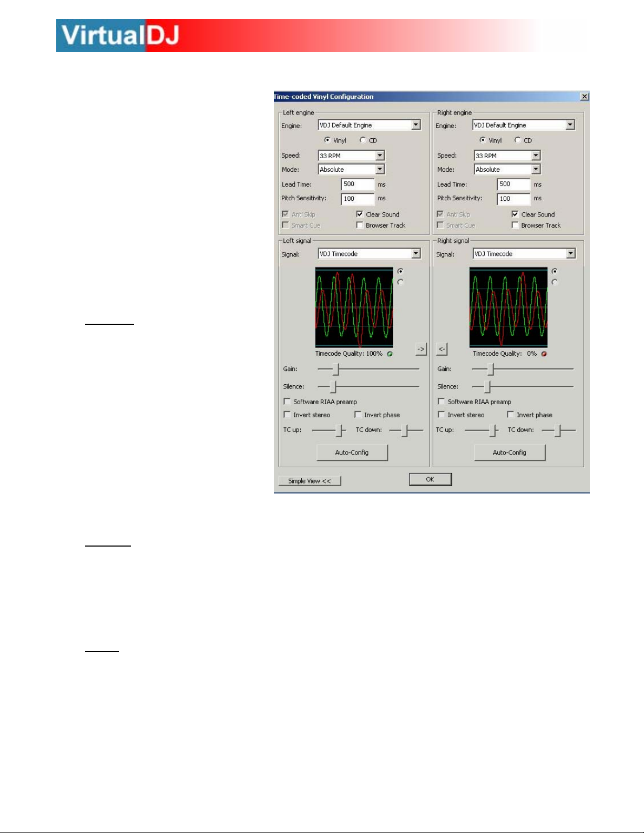The height and width of the screenshot is (833, 644).
Task: Click the Left signal TC up slider
Action: point(329,430)
